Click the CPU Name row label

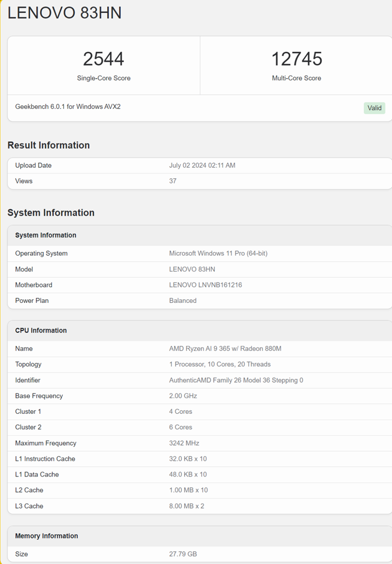[24, 348]
